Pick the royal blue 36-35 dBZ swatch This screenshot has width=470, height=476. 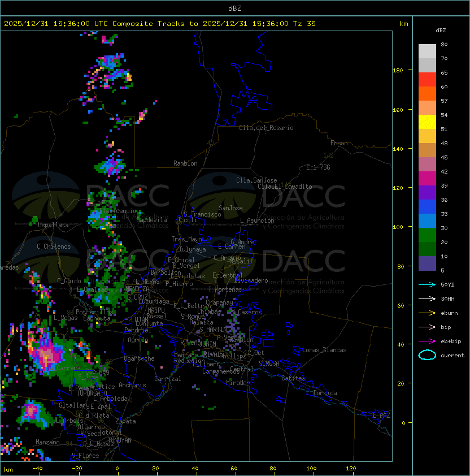coord(427,207)
